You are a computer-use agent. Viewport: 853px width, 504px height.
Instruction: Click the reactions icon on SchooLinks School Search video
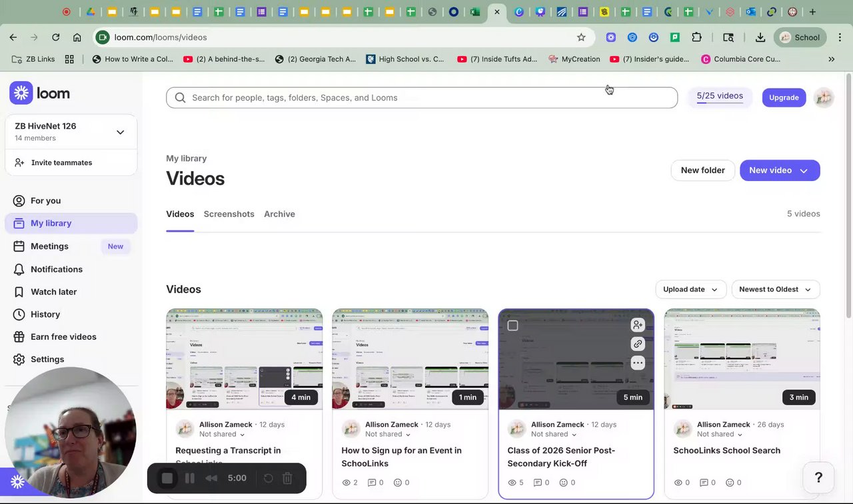pyautogui.click(x=730, y=483)
